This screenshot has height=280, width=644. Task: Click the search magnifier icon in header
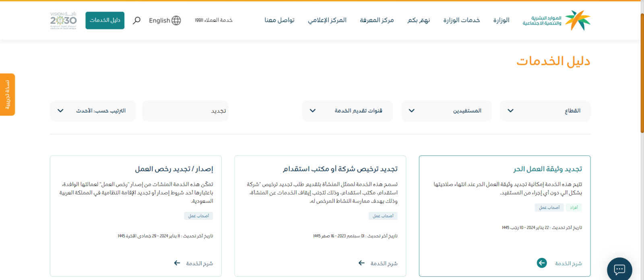pos(137,20)
